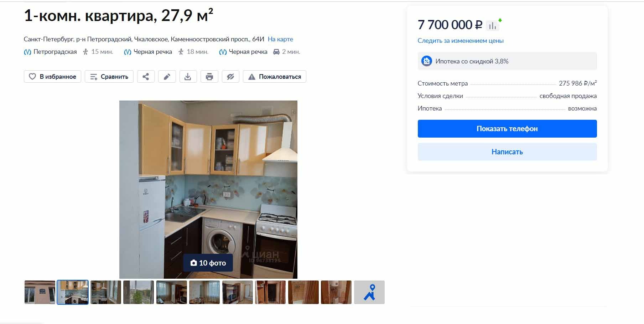Select the last wooden door thumbnail

[x=336, y=292]
